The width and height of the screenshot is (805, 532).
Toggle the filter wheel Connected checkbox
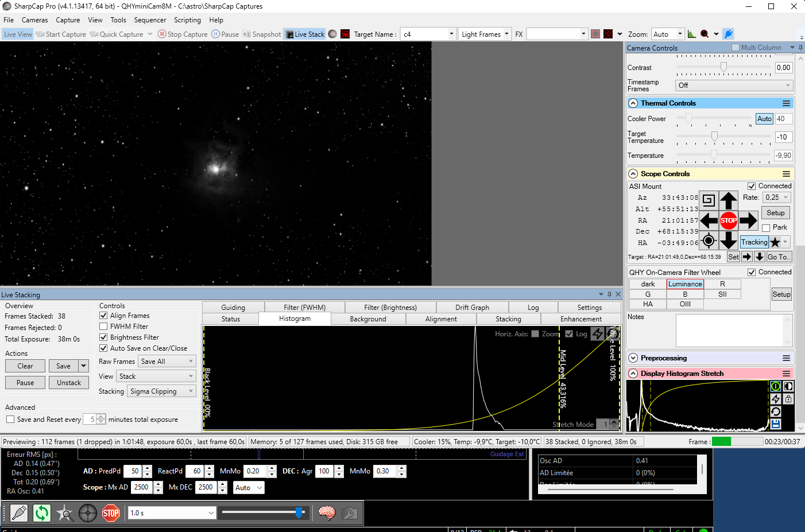tap(752, 272)
